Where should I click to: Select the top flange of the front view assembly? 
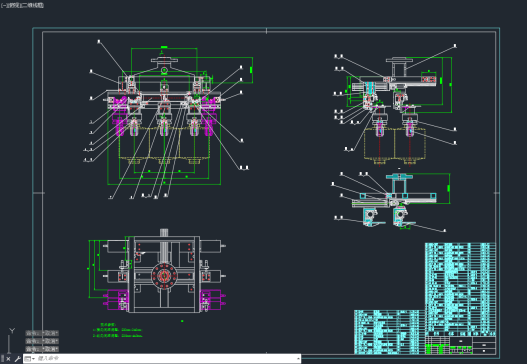[x=164, y=60]
